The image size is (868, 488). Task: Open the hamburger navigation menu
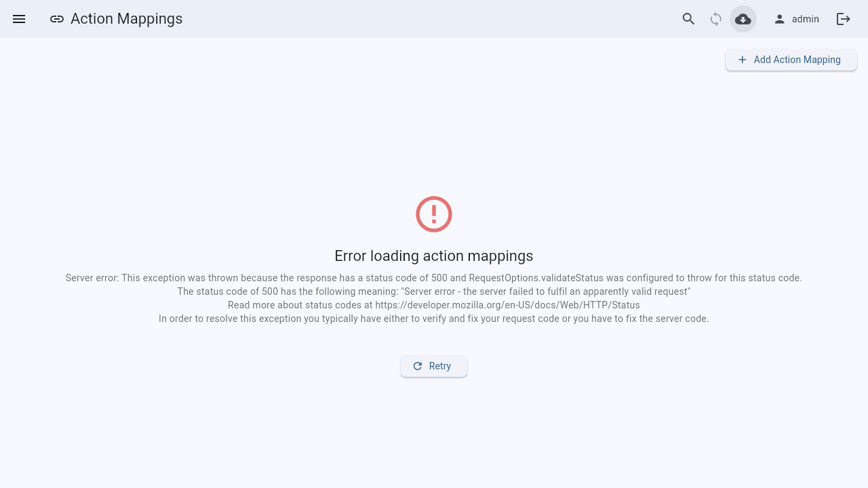click(x=19, y=19)
